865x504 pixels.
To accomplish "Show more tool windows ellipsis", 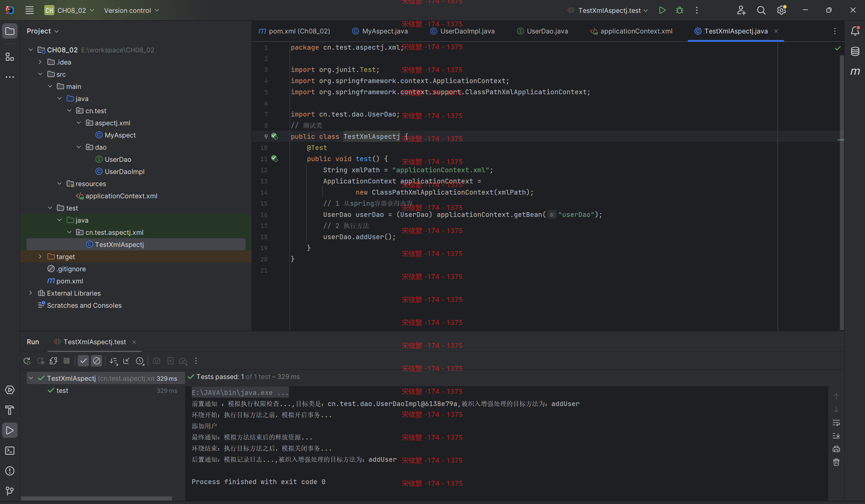I will [x=10, y=77].
